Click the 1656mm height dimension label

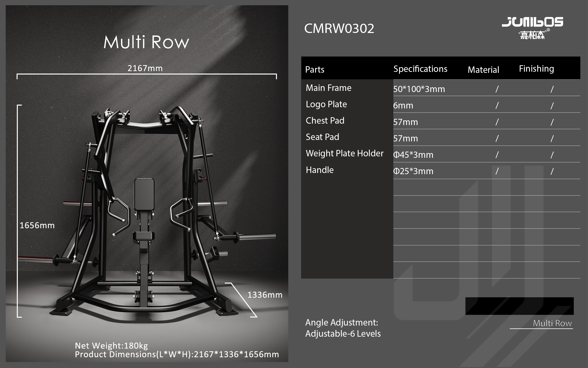point(37,225)
